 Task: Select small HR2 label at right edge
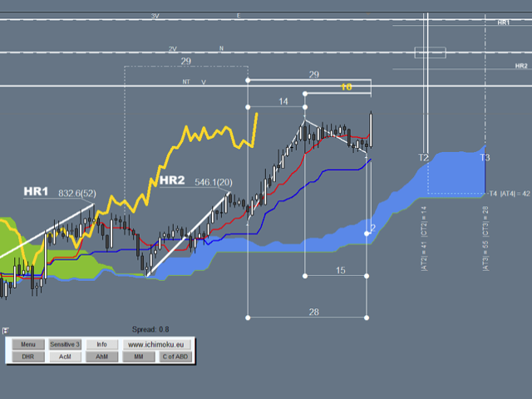point(521,66)
